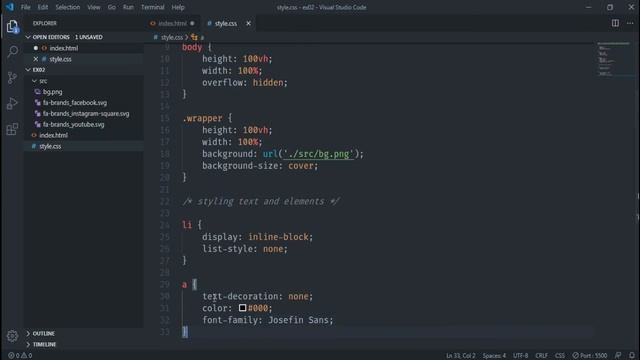
Task: Open the Go menu
Action: pos(111,7)
